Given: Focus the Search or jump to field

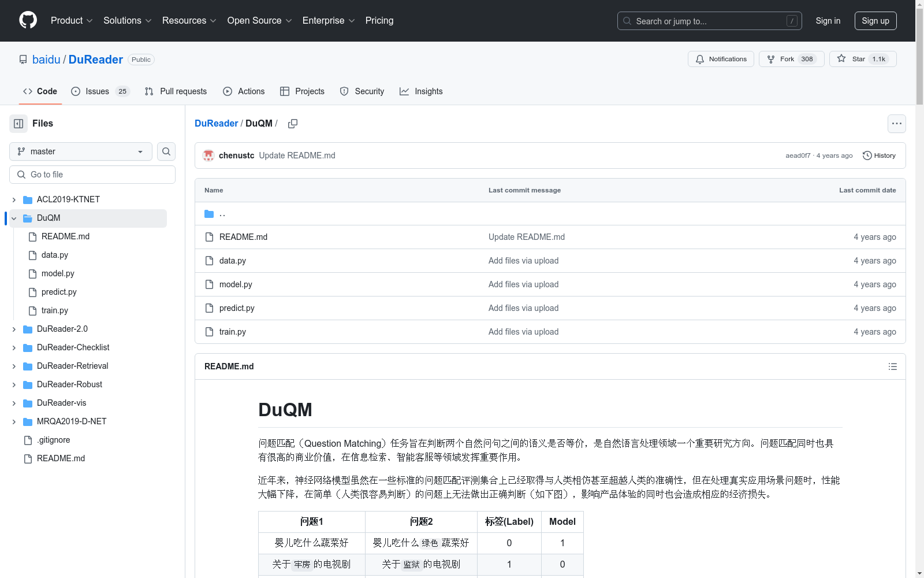Looking at the screenshot, I should click(710, 21).
